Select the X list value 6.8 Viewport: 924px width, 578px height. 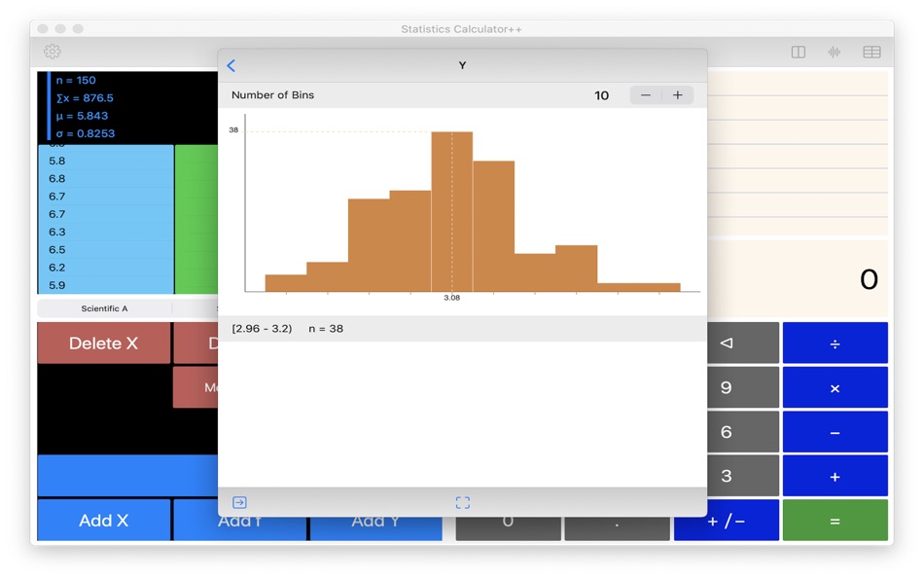click(x=57, y=178)
